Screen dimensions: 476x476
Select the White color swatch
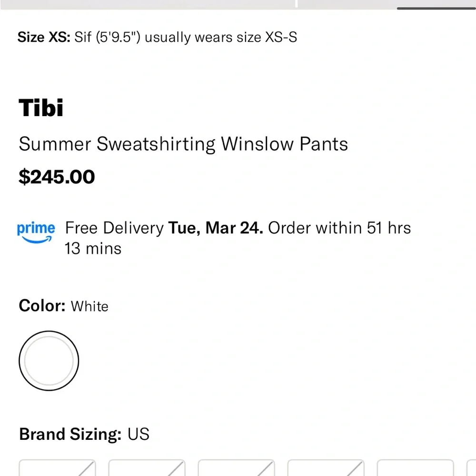[49, 360]
